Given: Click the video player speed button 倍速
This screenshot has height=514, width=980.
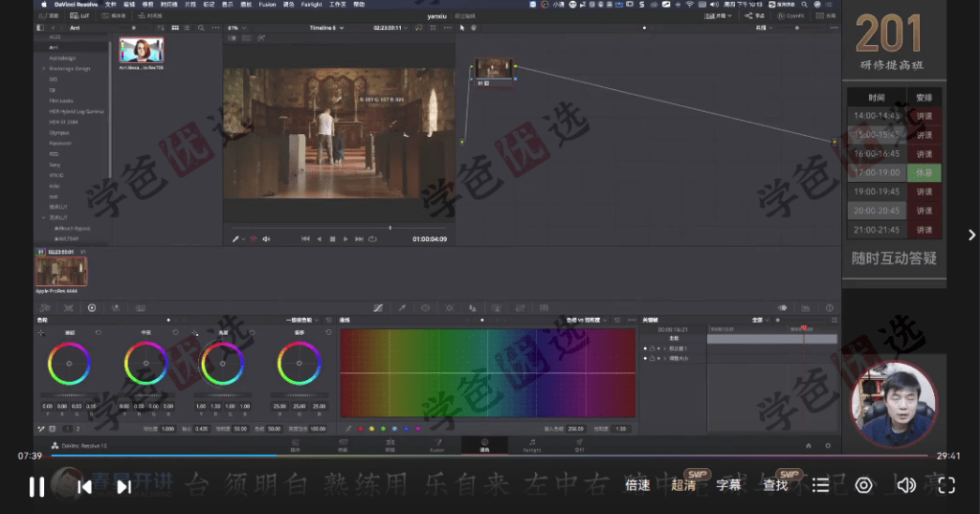Looking at the screenshot, I should pyautogui.click(x=637, y=485).
